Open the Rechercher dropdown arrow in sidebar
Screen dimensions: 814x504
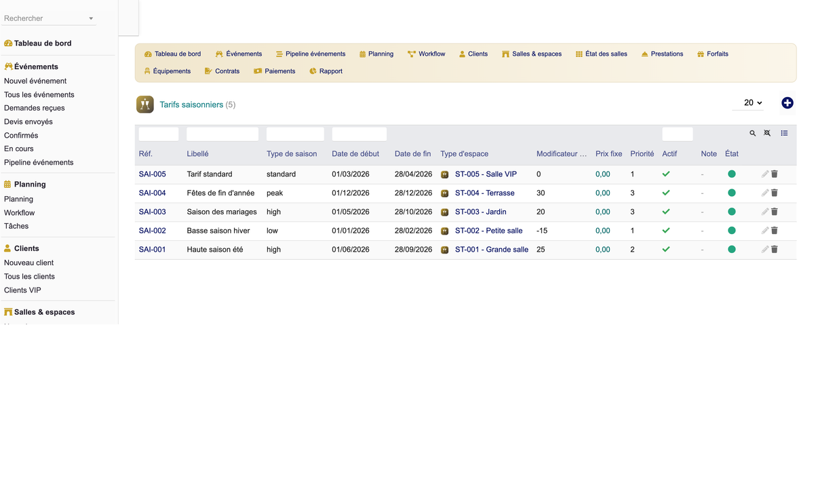point(91,19)
